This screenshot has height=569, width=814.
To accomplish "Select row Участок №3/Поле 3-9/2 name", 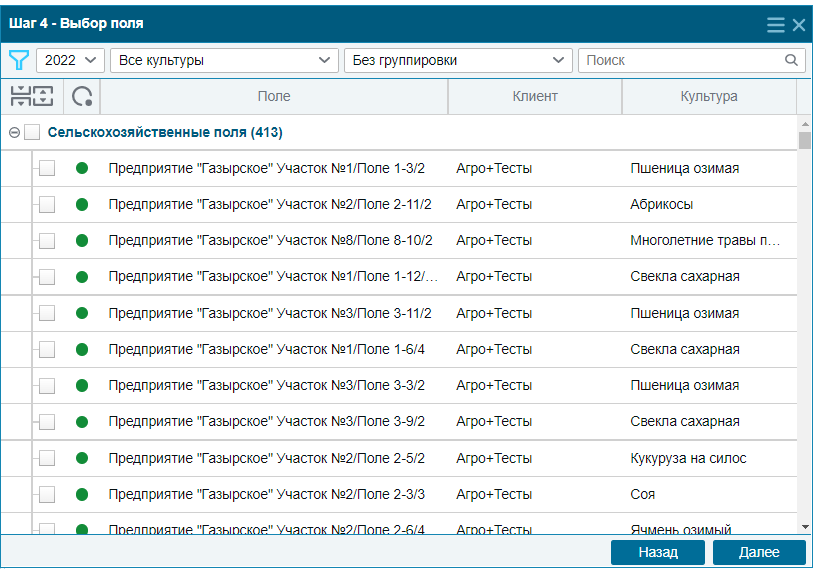I will (266, 422).
